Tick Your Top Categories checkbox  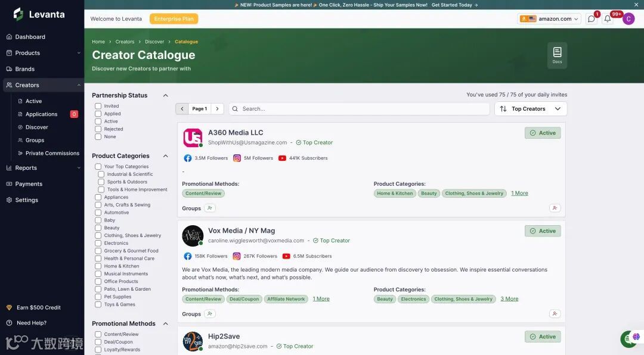point(98,167)
